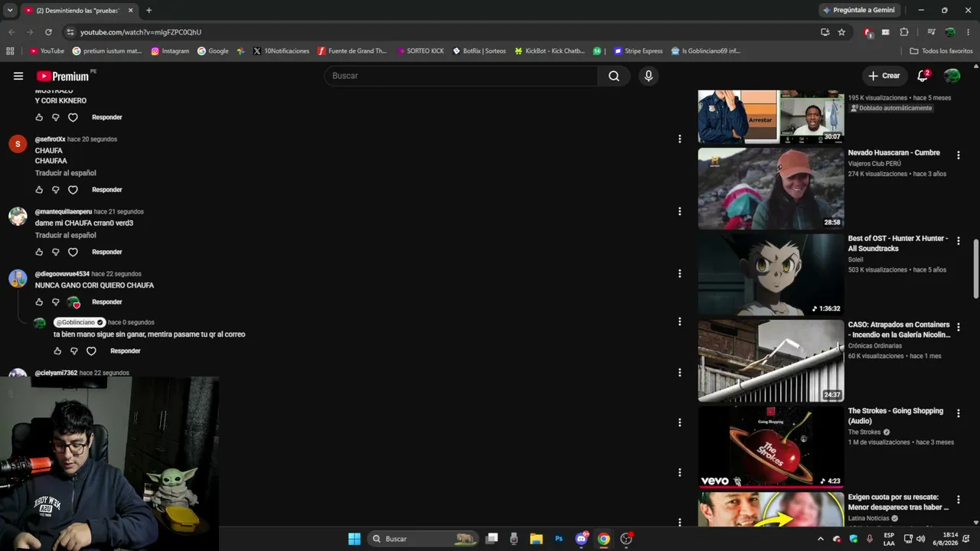Screen dimensions: 980x551
Task: Like the @mantequillaenperu comment
Action: [39, 252]
